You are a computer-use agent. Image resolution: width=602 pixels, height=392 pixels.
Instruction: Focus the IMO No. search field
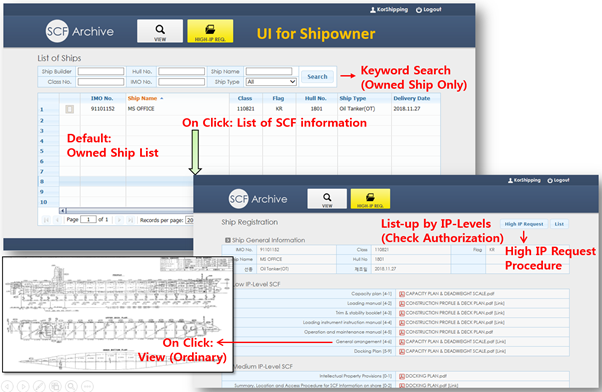click(182, 82)
